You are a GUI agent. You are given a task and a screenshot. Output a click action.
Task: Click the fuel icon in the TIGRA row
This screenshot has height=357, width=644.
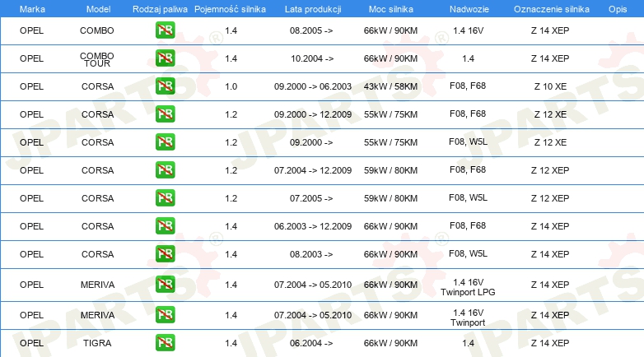165,343
